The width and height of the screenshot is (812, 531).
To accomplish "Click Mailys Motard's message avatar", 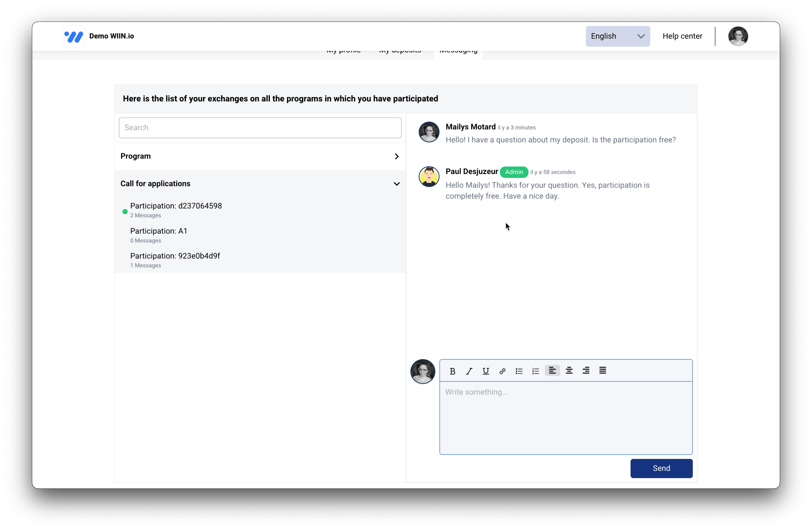I will (429, 132).
